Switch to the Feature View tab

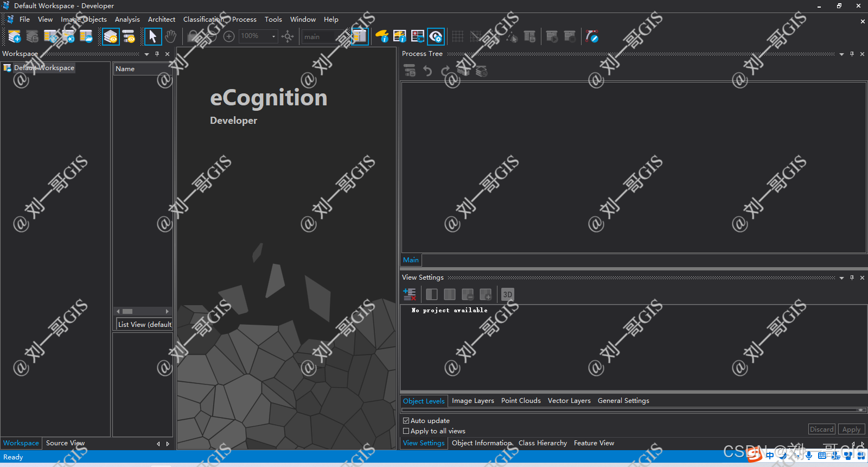point(594,443)
